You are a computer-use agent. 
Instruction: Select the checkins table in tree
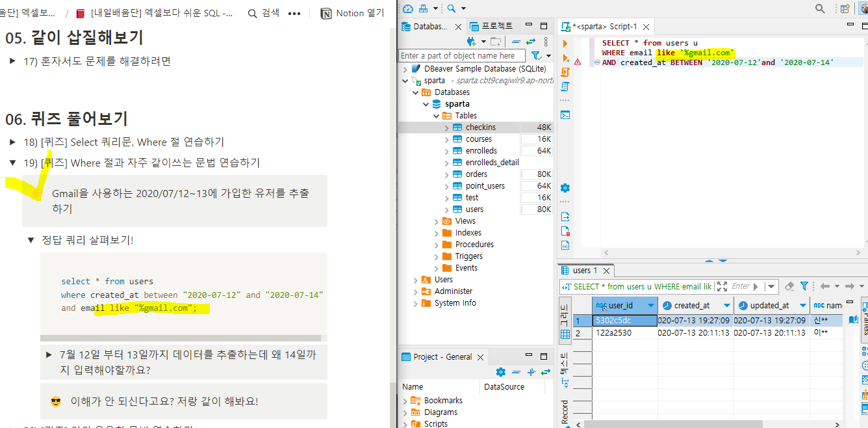(x=480, y=127)
